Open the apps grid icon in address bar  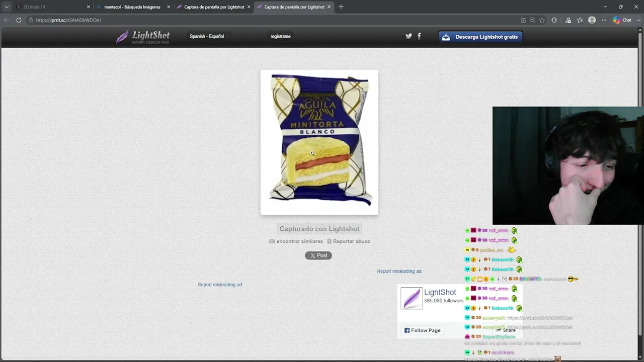coord(523,20)
